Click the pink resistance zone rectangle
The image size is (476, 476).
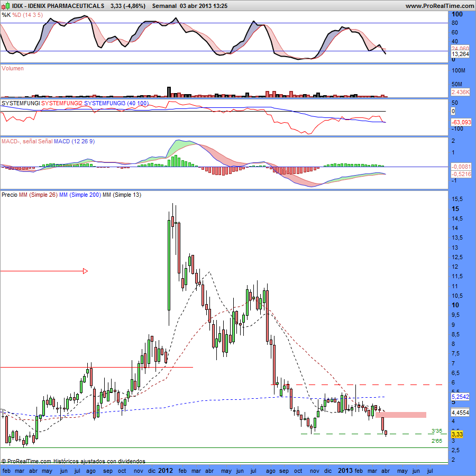point(401,415)
